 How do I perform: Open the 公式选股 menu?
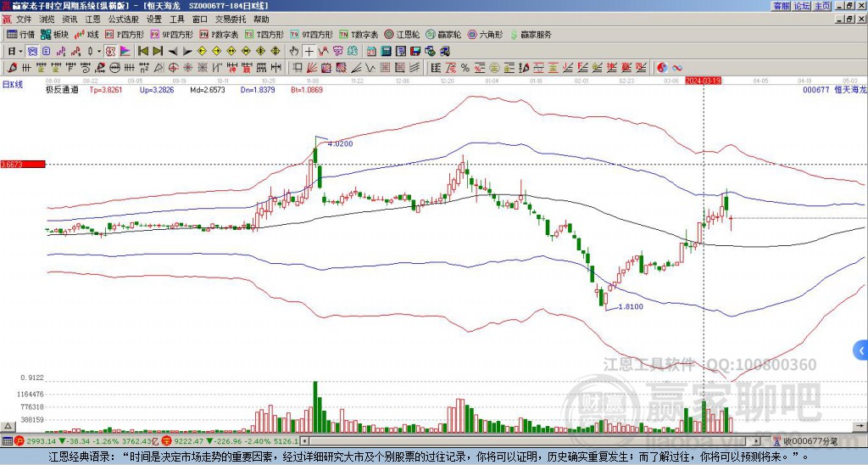click(x=124, y=20)
